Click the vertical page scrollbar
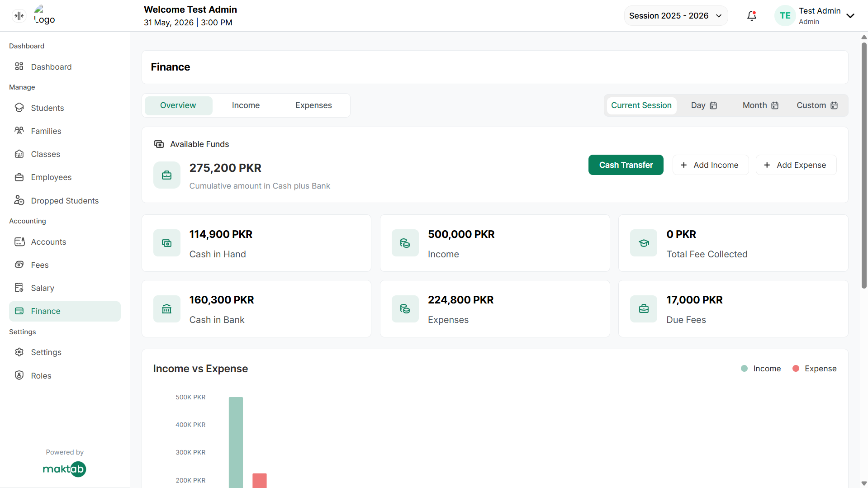 [864, 165]
